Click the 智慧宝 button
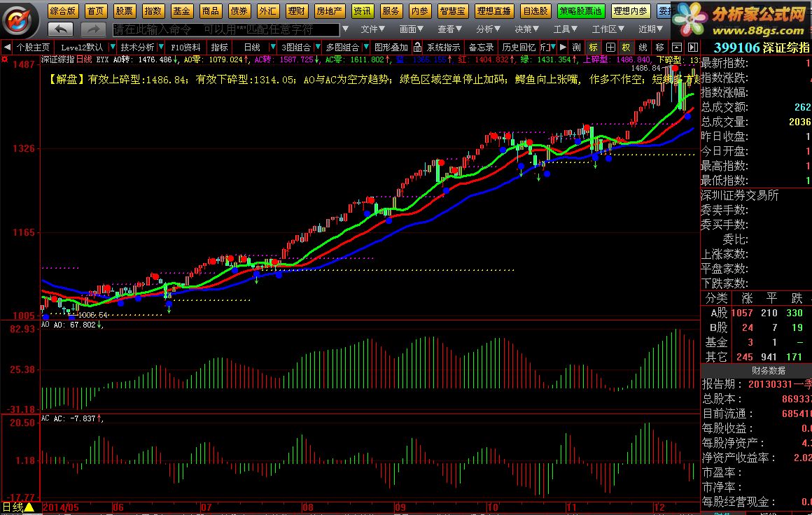Image resolution: width=812 pixels, height=515 pixels. tap(453, 10)
